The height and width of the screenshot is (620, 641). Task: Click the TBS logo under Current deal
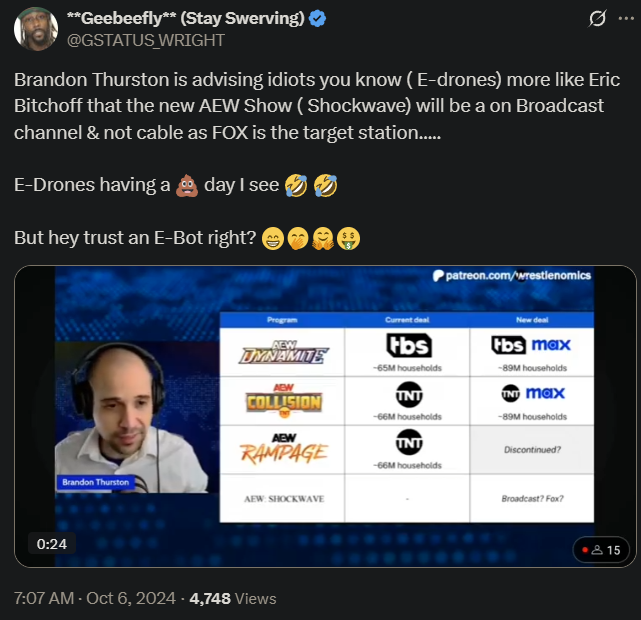409,345
